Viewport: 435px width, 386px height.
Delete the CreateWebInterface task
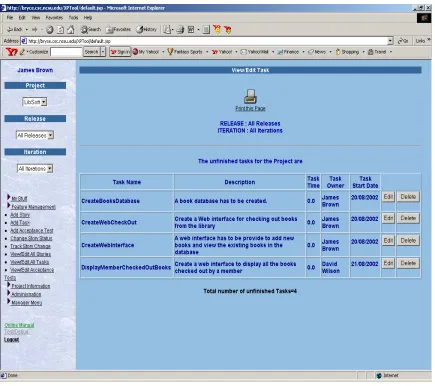[x=408, y=241]
